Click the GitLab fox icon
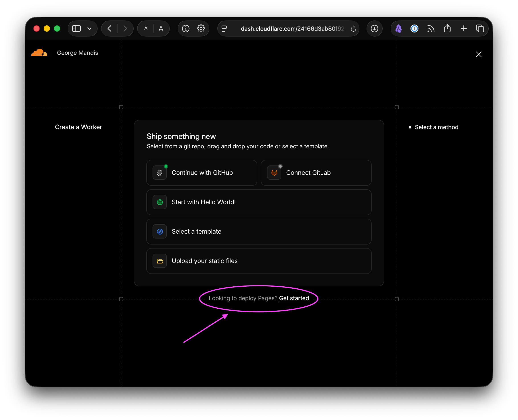518x420 pixels. 274,173
